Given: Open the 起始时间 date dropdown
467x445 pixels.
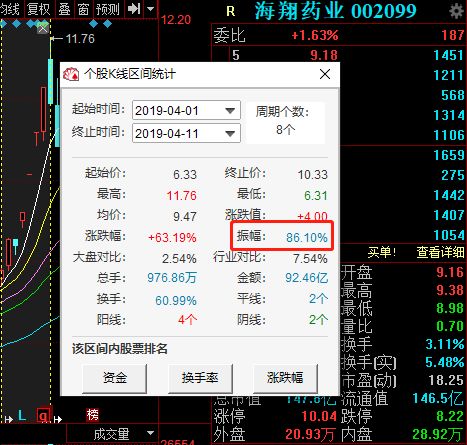Looking at the screenshot, I should point(230,110).
